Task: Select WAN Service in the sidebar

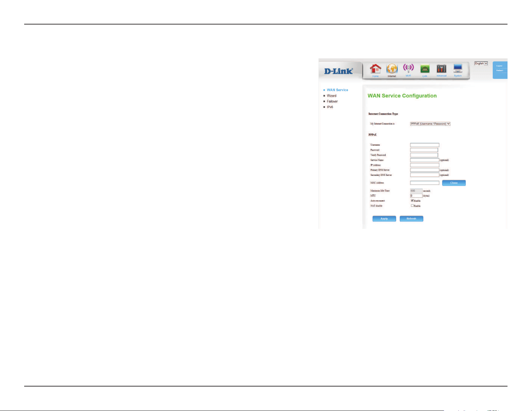Action: (337, 90)
